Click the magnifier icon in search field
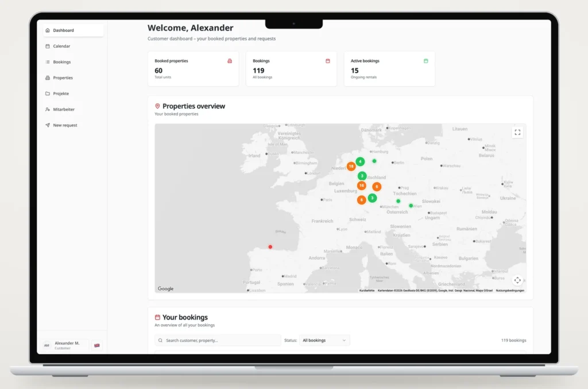Screen dimensions: 588x389 161,340
